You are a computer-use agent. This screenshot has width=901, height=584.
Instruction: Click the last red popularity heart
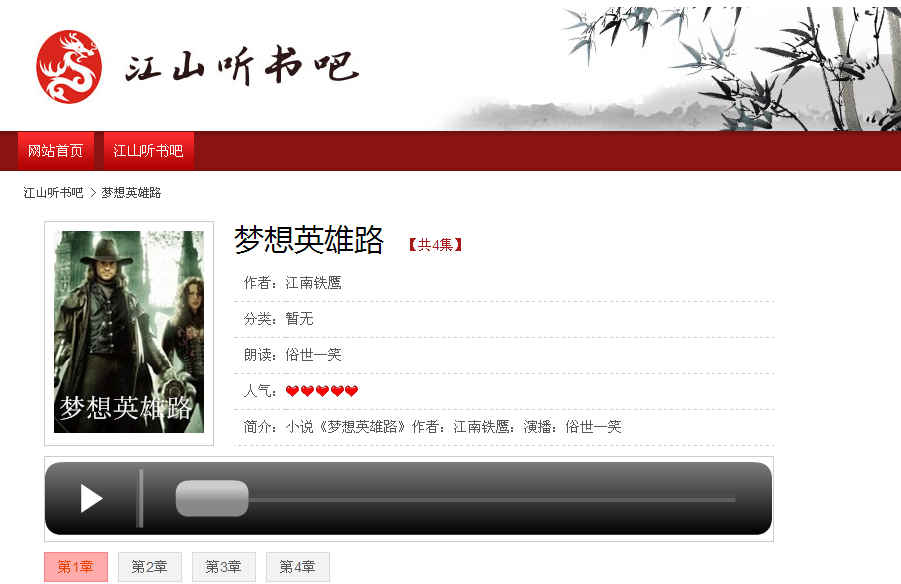click(x=352, y=391)
